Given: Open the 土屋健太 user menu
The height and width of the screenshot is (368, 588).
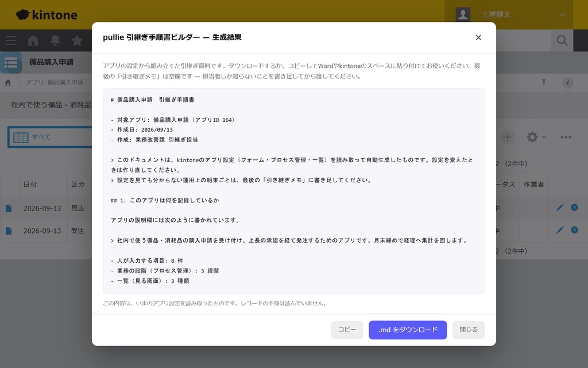Looking at the screenshot, I should point(509,14).
